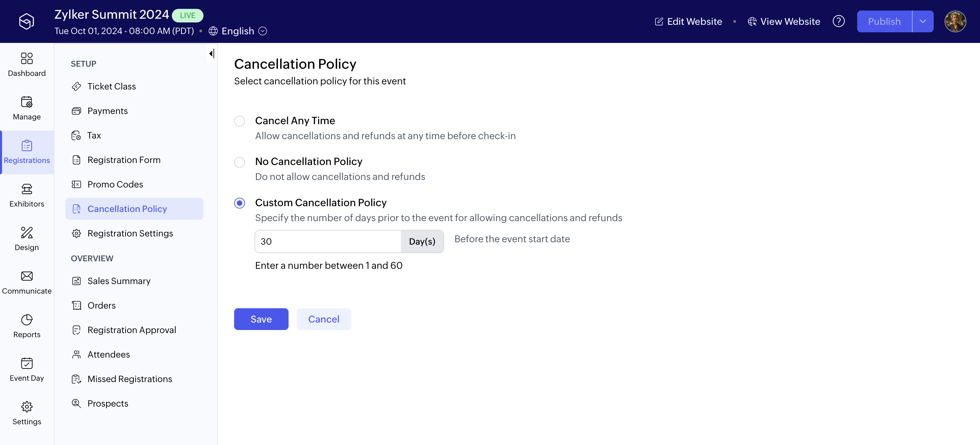The image size is (980, 445).
Task: Open Promo Codes menu item
Action: [x=115, y=184]
